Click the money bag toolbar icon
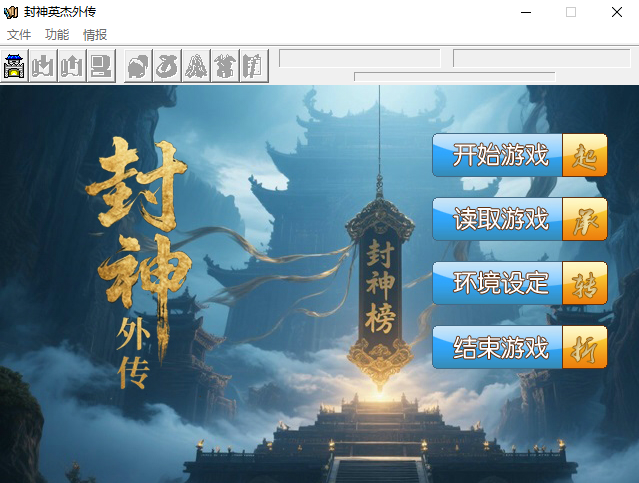639x483 pixels. 167,66
